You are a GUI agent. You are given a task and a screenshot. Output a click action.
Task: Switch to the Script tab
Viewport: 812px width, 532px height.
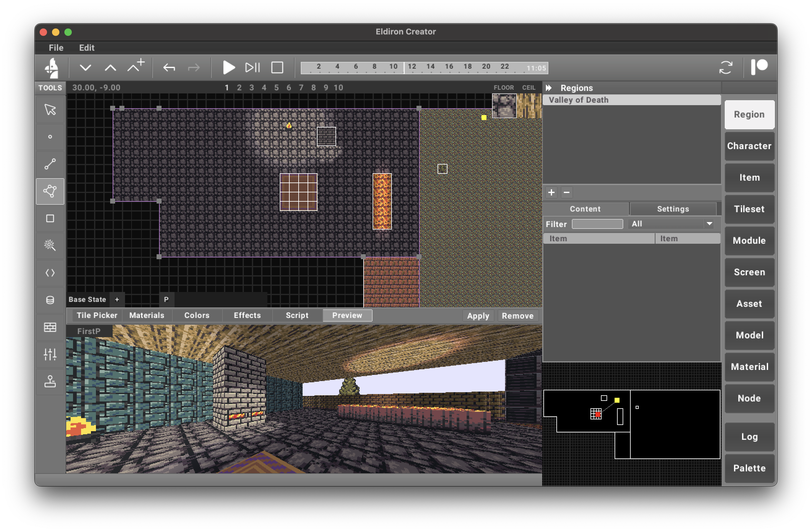pos(297,315)
